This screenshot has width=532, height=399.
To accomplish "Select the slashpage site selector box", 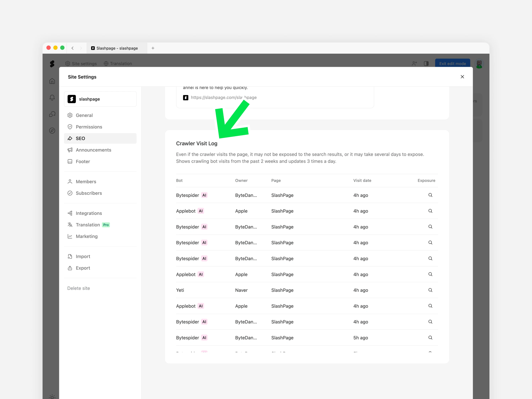I will (x=100, y=99).
